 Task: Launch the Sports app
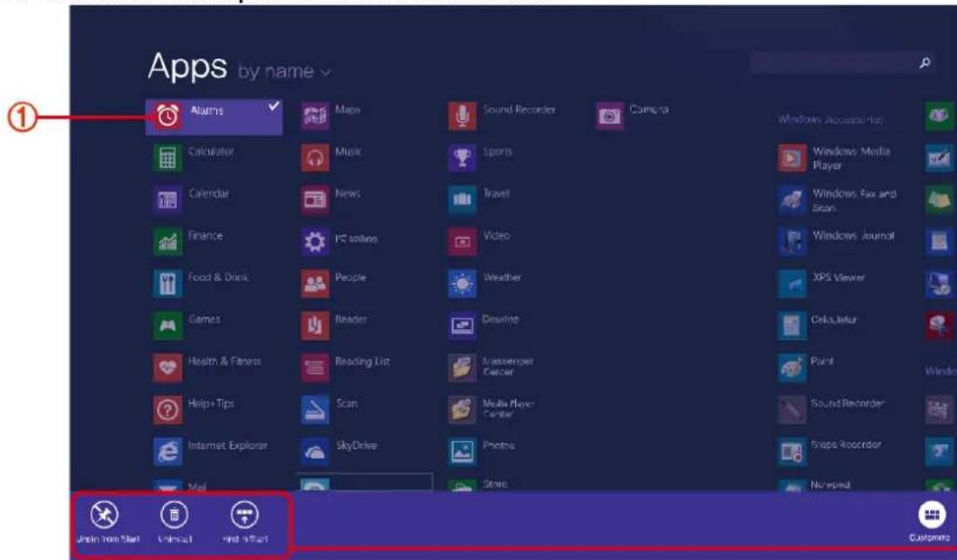tap(481, 158)
